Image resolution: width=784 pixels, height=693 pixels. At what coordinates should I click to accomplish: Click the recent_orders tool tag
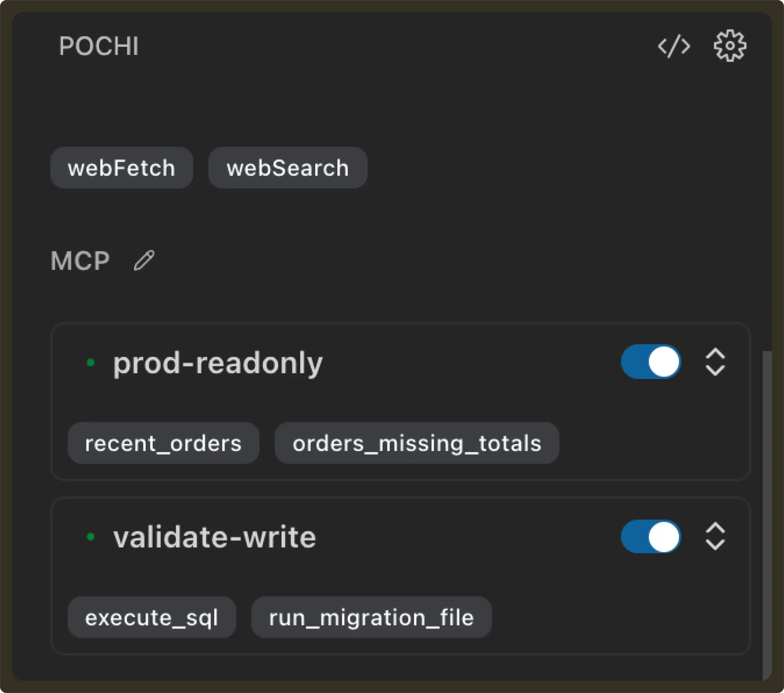point(163,443)
